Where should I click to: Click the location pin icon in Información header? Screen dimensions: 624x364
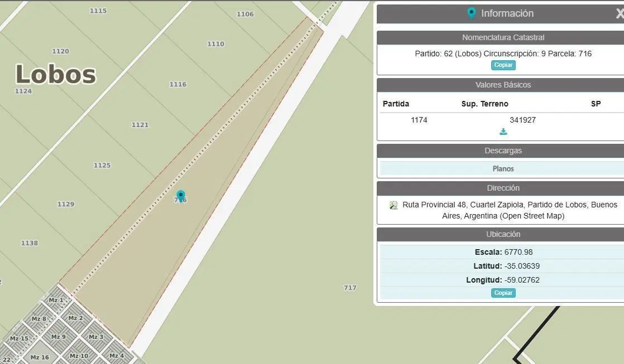tap(472, 13)
